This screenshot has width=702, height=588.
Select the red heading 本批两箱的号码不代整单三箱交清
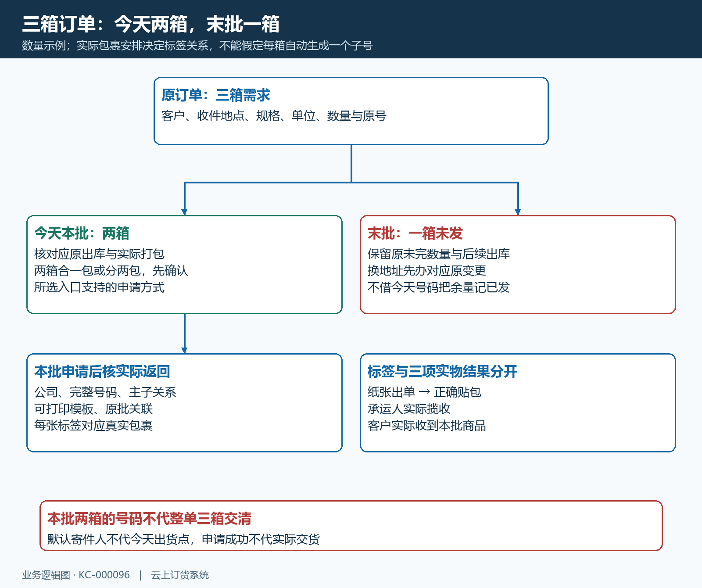click(x=150, y=518)
